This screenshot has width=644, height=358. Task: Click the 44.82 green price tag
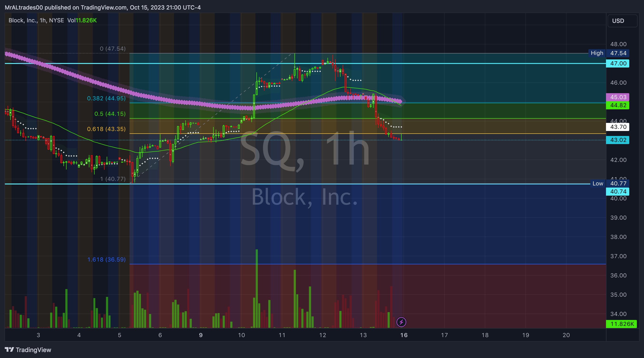tap(618, 105)
